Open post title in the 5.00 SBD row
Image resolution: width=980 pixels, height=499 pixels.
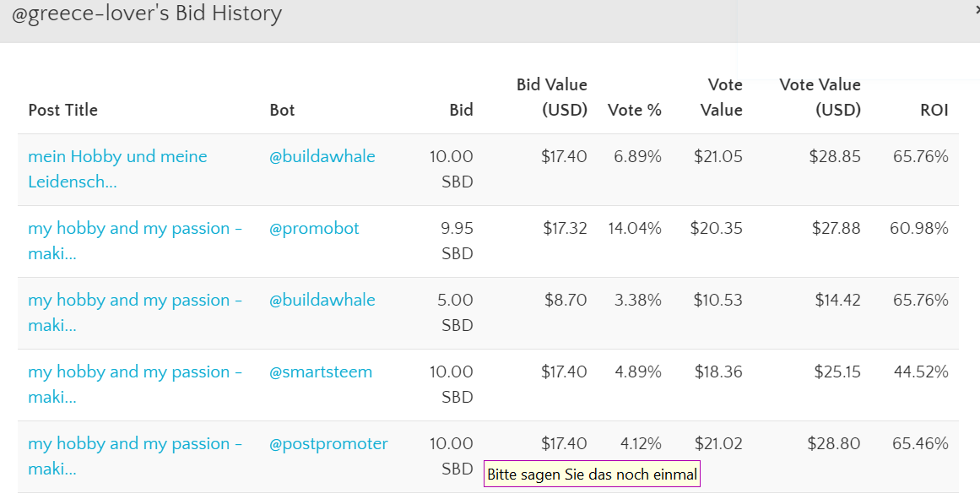click(135, 312)
